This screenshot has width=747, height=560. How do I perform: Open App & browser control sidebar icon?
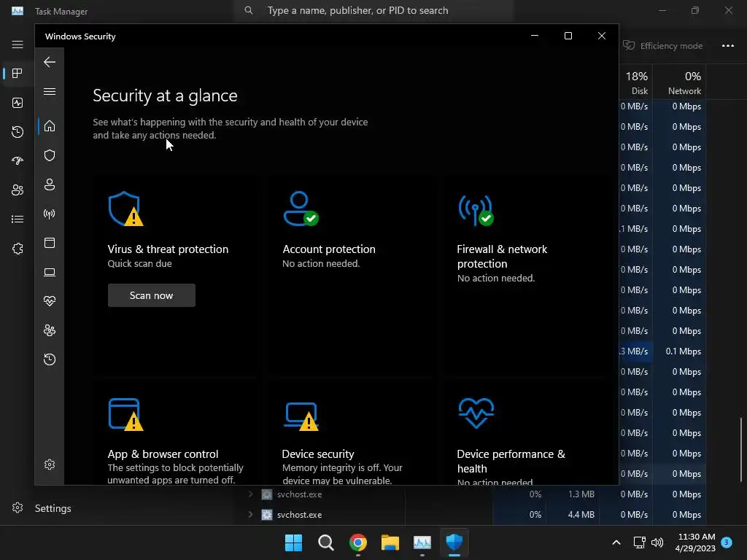(50, 243)
